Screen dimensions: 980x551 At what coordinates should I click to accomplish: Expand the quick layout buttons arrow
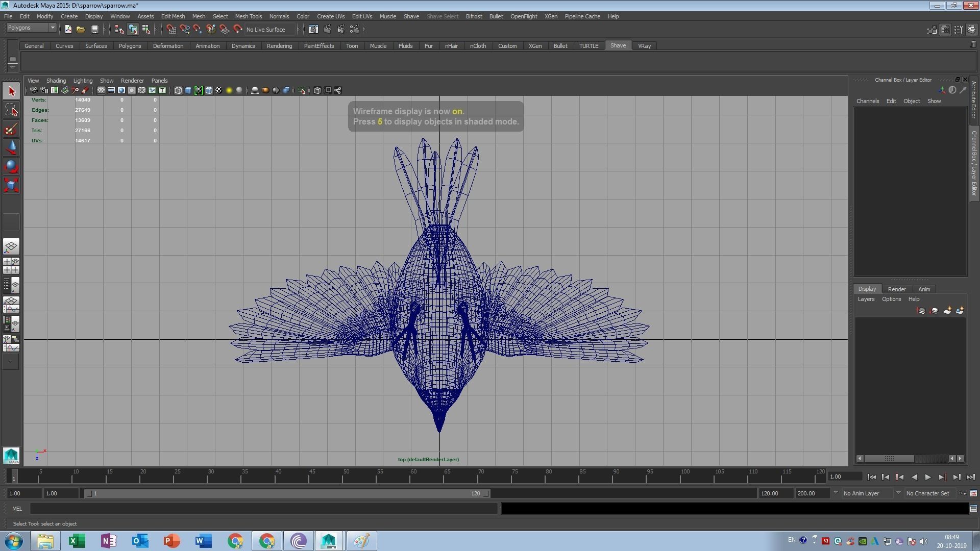coord(10,361)
